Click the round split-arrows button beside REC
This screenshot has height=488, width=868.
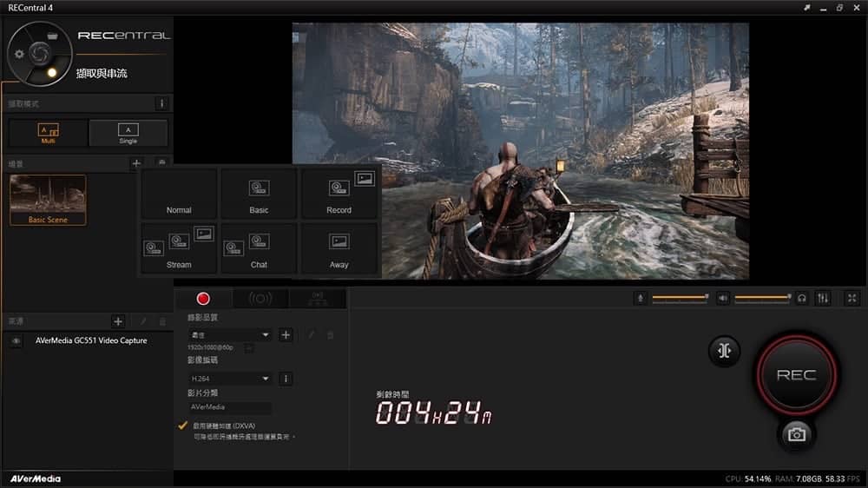724,351
